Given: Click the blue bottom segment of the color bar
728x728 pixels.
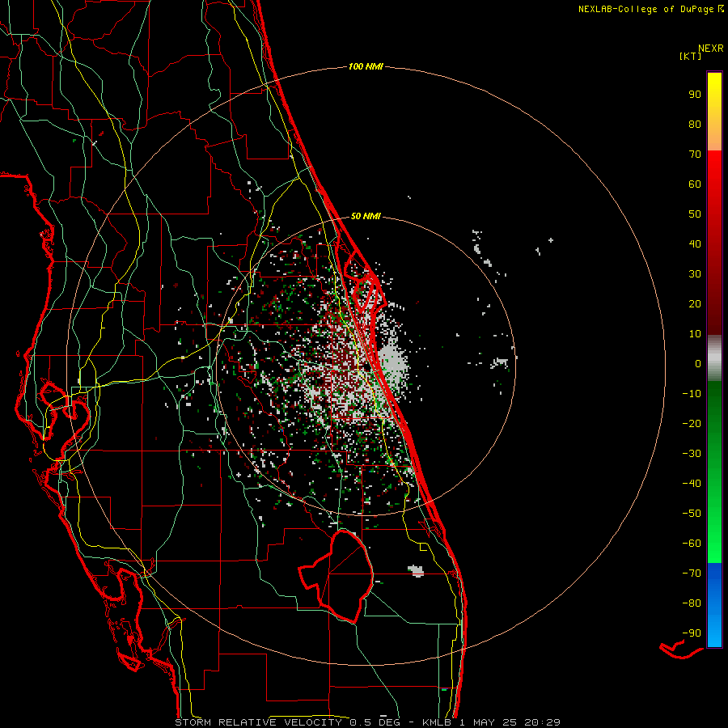Looking at the screenshot, I should [714, 605].
